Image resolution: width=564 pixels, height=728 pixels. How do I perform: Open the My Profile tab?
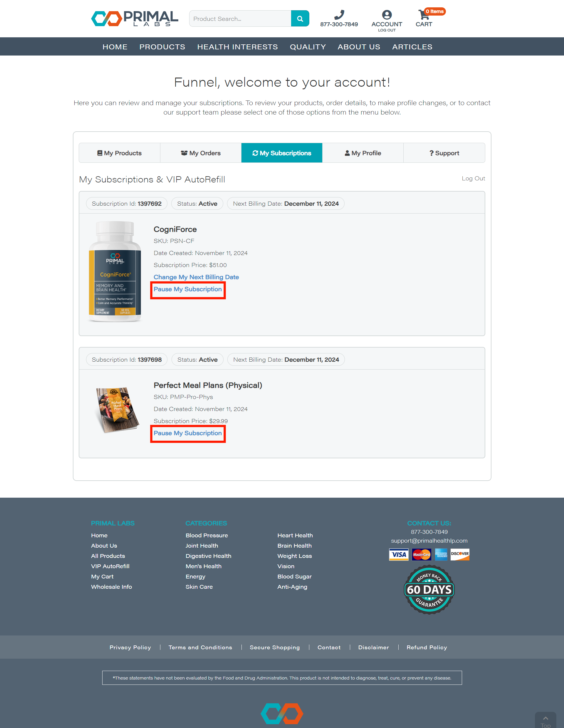click(x=363, y=153)
